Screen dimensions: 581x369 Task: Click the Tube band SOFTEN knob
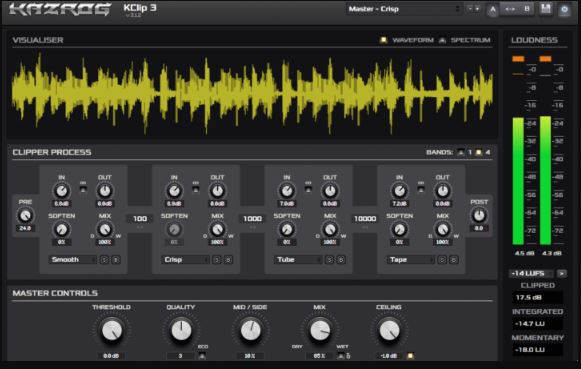[x=287, y=230]
